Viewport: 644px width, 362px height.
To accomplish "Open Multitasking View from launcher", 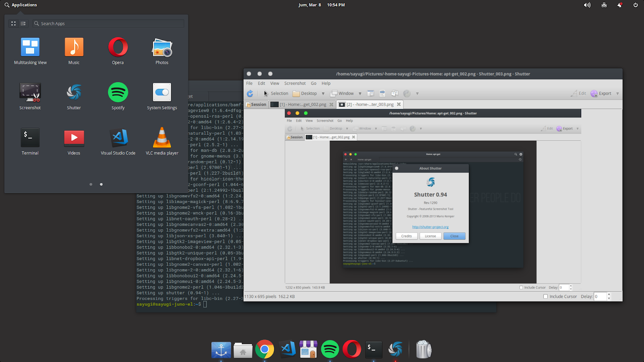I will pos(30,51).
